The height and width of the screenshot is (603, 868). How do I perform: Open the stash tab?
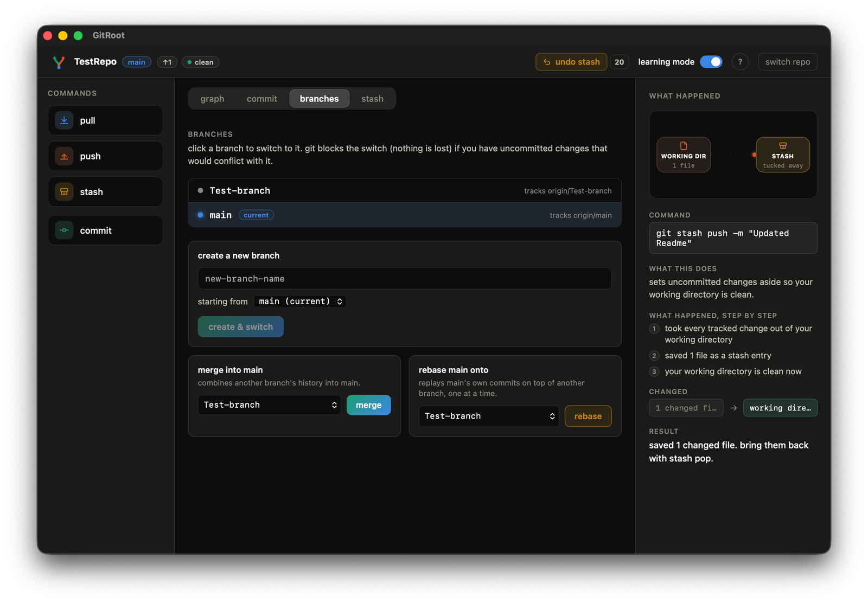click(x=372, y=99)
